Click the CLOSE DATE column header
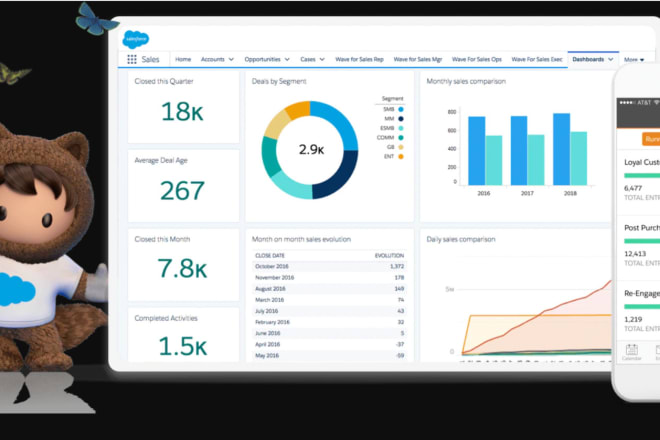The width and height of the screenshot is (660, 440). [x=270, y=256]
